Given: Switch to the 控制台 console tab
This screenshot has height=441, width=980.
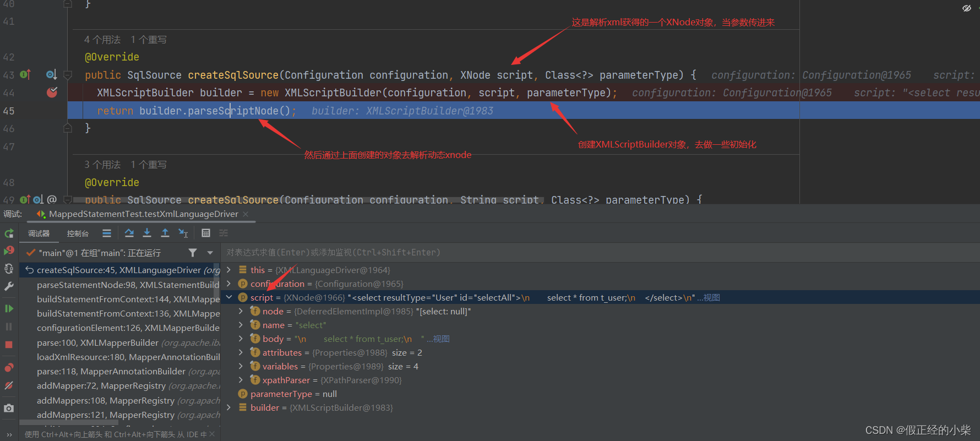Looking at the screenshot, I should point(78,233).
